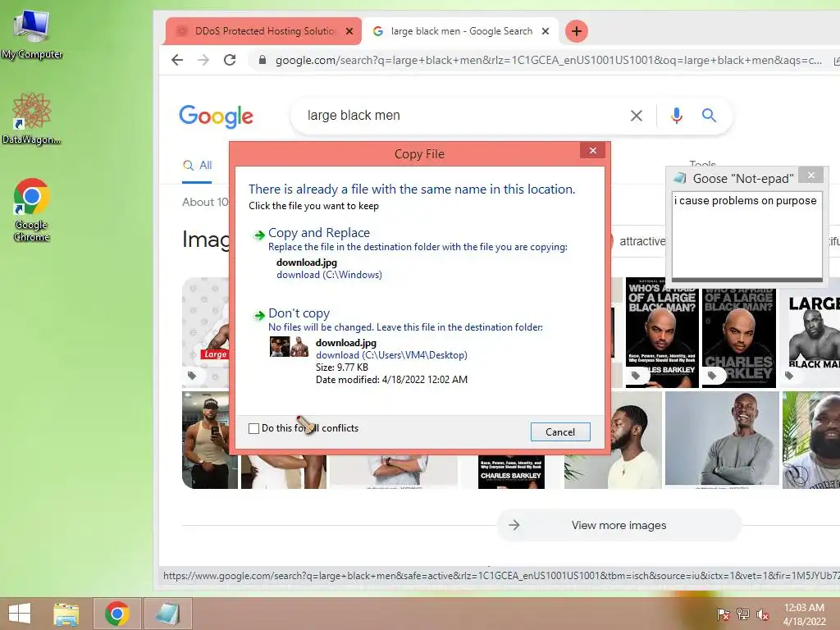Close the DDoS Protected Hosting tab
Screen dimensions: 840x630
[x=349, y=31]
